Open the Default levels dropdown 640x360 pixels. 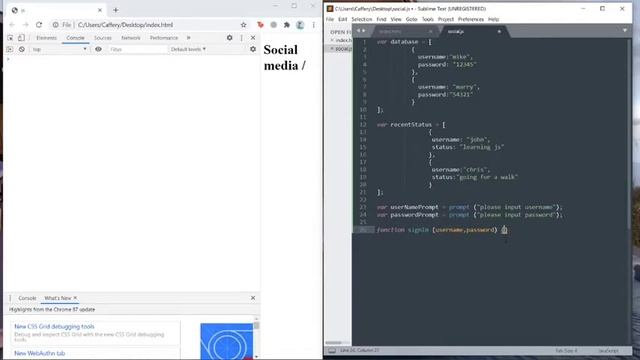pyautogui.click(x=188, y=49)
